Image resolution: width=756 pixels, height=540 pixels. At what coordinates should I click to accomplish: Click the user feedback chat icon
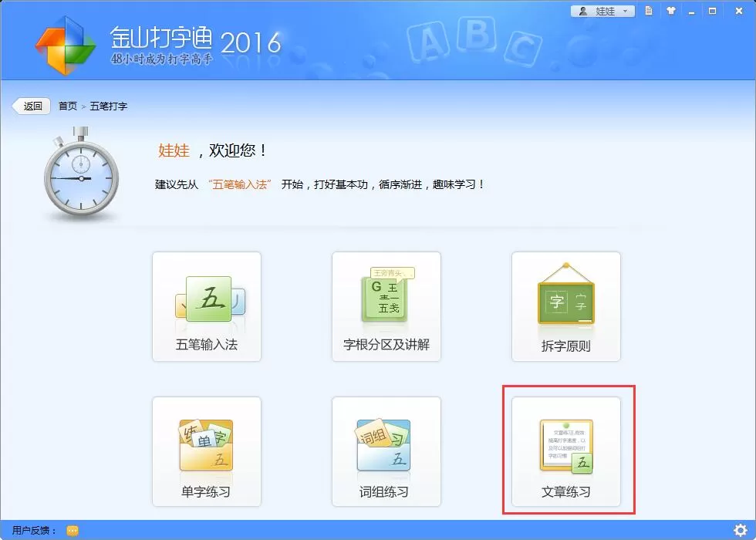coord(73,531)
